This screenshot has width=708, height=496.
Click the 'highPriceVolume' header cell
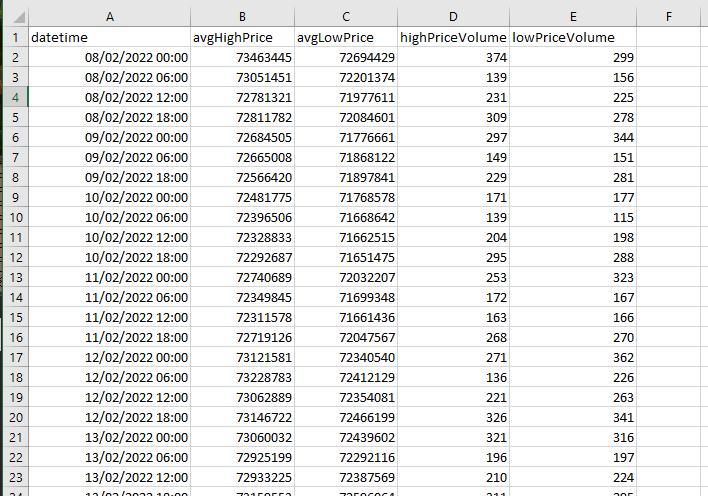click(453, 37)
